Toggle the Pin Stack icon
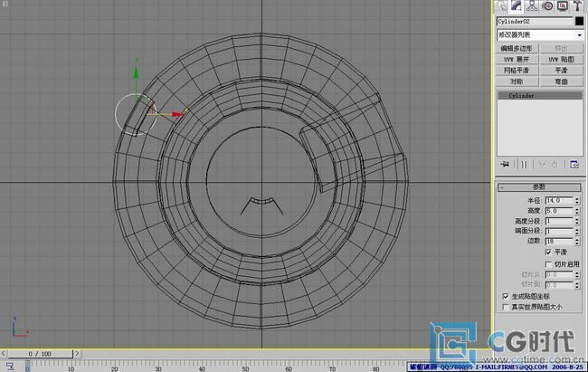588x372 pixels. pyautogui.click(x=505, y=164)
